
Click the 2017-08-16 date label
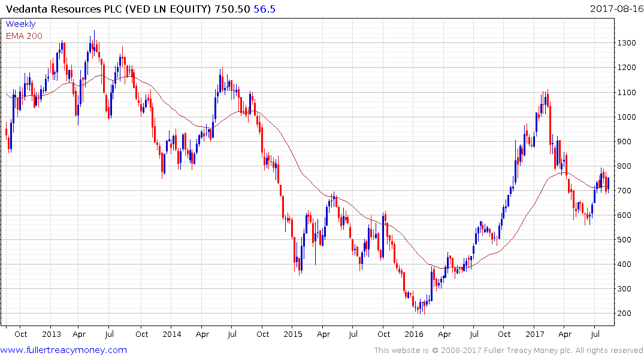(617, 8)
